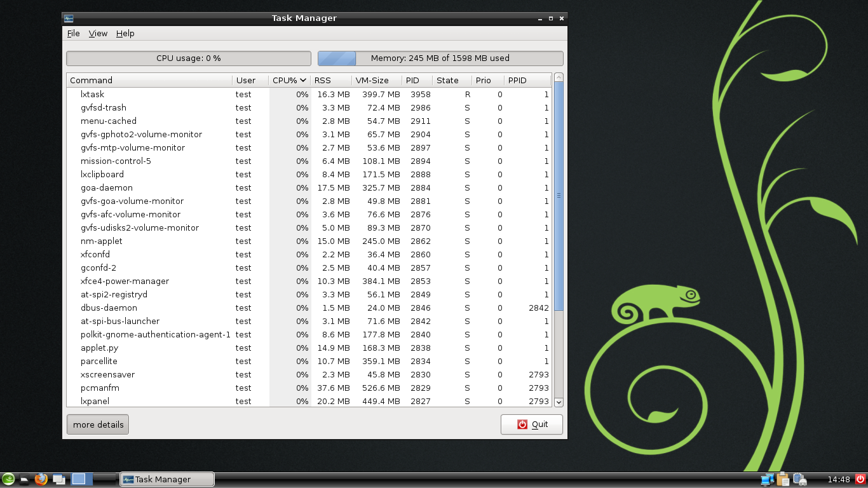This screenshot has height=488, width=868.
Task: Select the xfconfd process row
Action: click(309, 254)
